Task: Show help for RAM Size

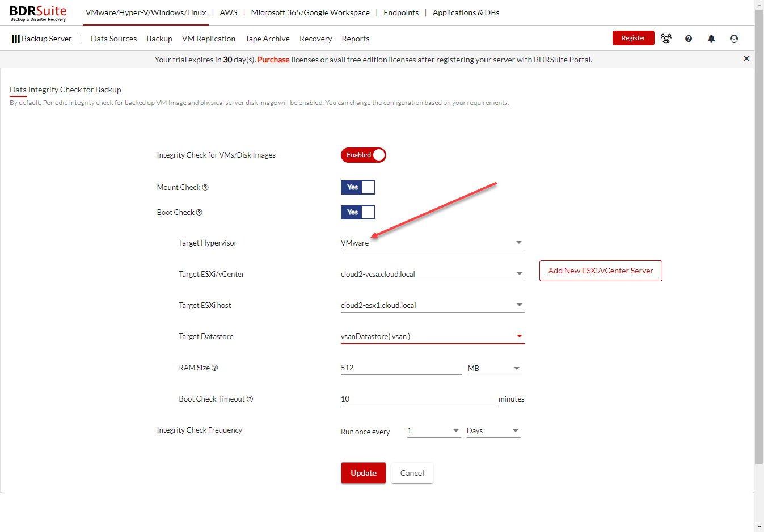Action: click(214, 368)
